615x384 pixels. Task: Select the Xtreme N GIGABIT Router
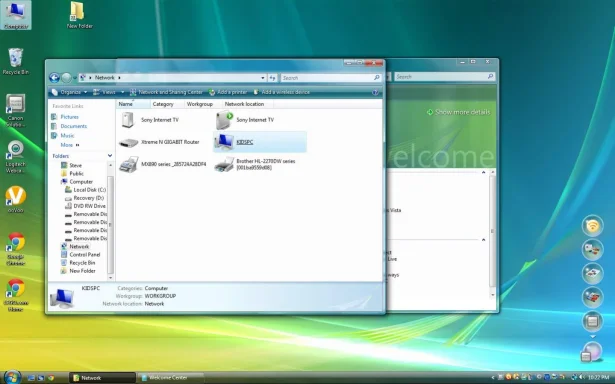159,142
